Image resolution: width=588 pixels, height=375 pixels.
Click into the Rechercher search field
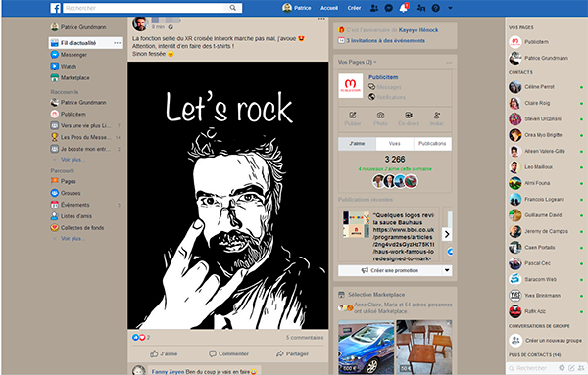point(144,8)
